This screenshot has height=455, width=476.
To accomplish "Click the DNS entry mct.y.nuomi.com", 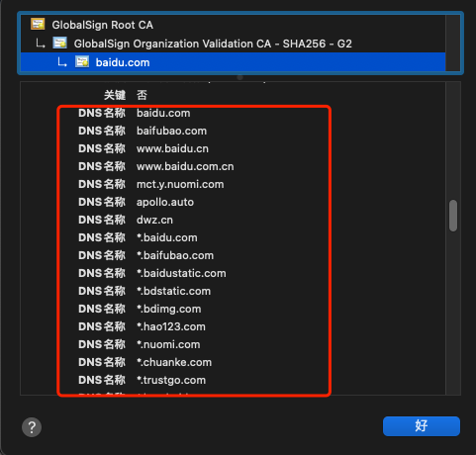I will point(180,184).
